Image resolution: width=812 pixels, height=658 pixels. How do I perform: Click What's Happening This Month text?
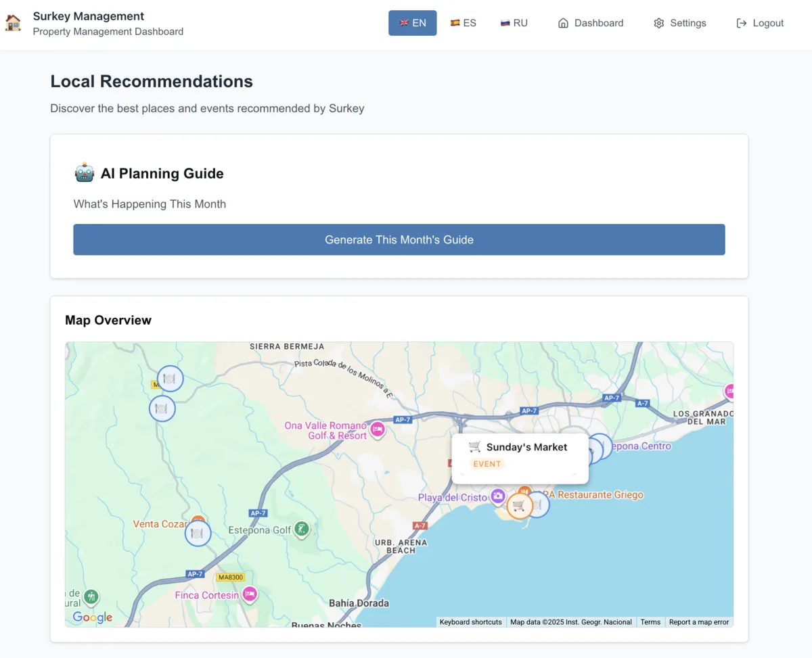click(x=150, y=204)
